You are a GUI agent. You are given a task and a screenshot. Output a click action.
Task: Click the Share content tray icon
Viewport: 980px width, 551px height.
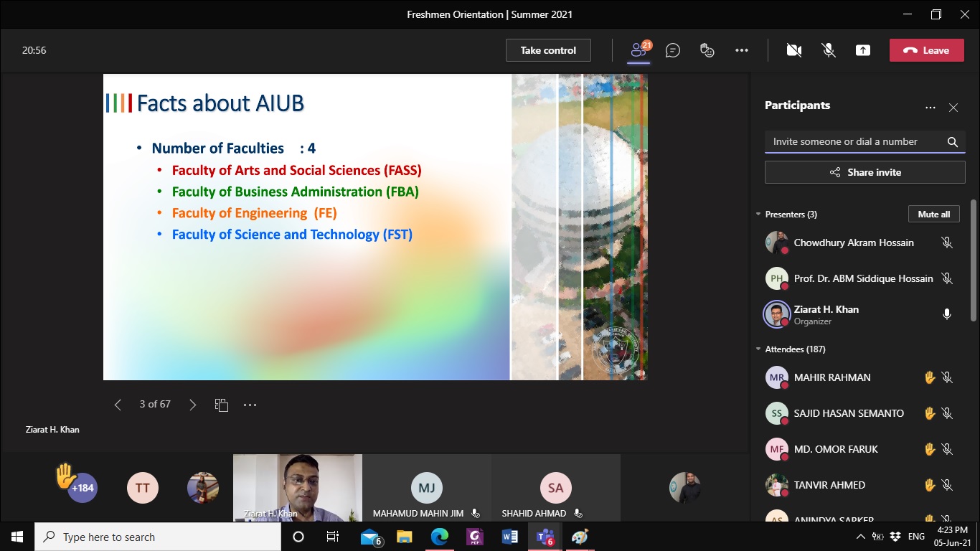pos(863,50)
